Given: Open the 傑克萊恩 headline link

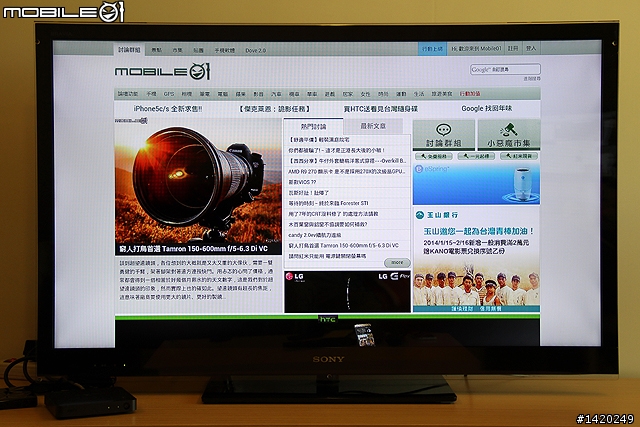Looking at the screenshot, I should 274,109.
